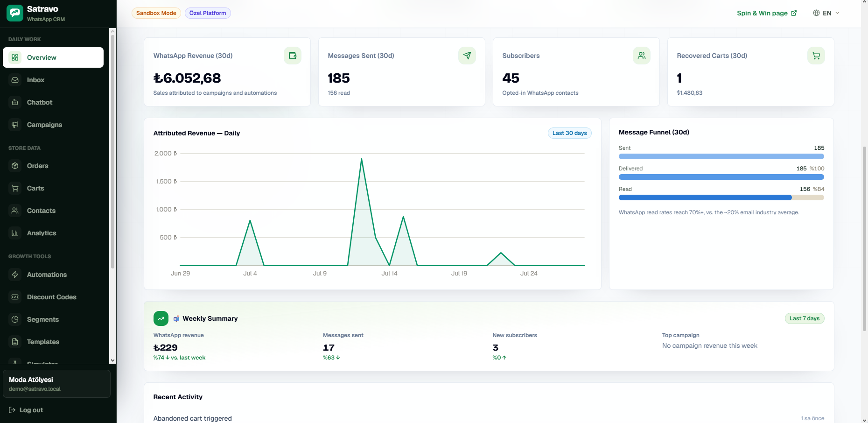The width and height of the screenshot is (868, 423).
Task: Click the Segments pie icon
Action: [15, 319]
